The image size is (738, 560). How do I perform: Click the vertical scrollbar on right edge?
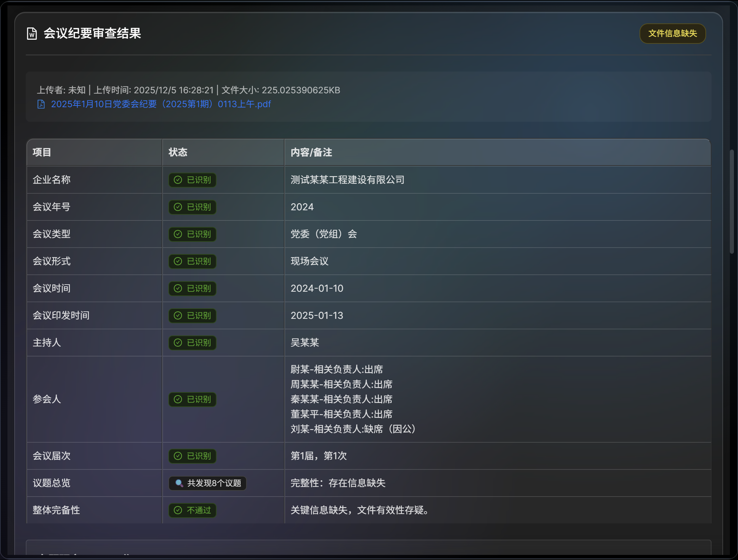[732, 201]
